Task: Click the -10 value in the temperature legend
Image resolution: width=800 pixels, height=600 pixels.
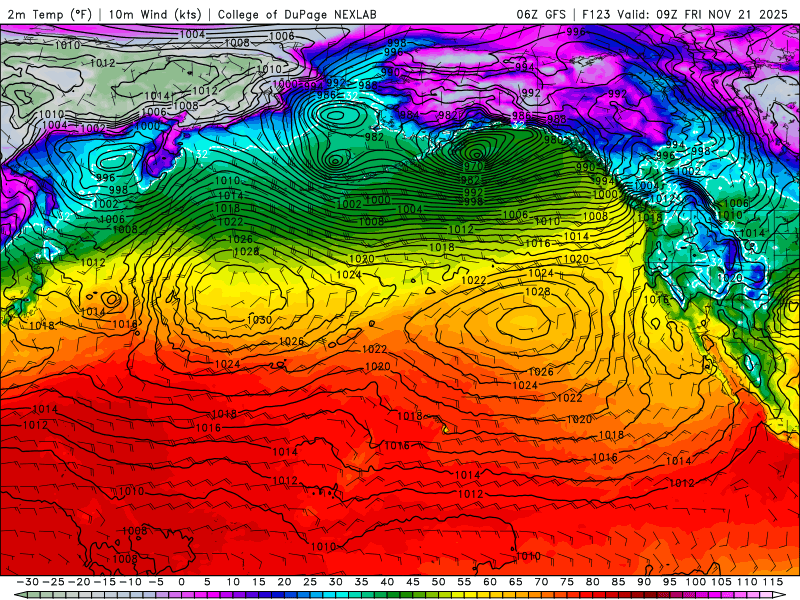Action: (x=130, y=582)
